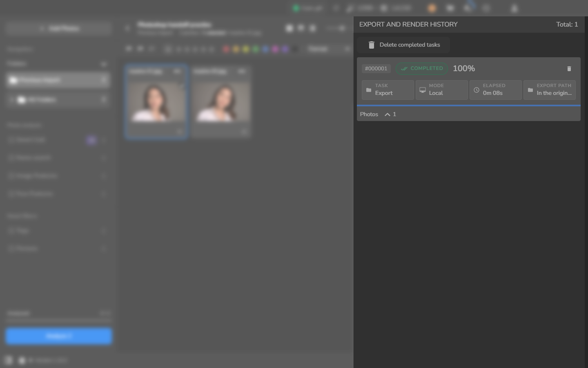Click the large blue button in left sidebar
Screen dimensions: 588x368
click(x=59, y=336)
